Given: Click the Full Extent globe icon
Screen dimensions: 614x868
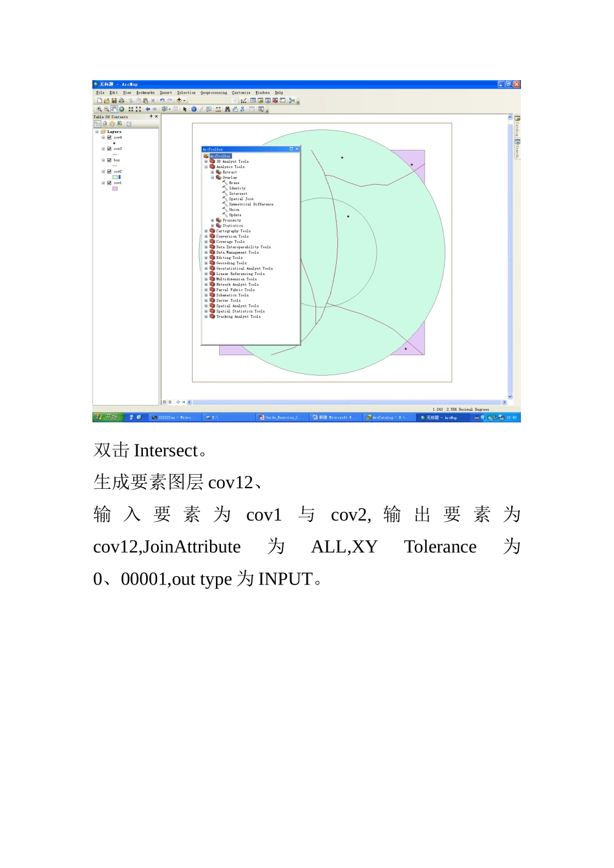Looking at the screenshot, I should coord(122,109).
